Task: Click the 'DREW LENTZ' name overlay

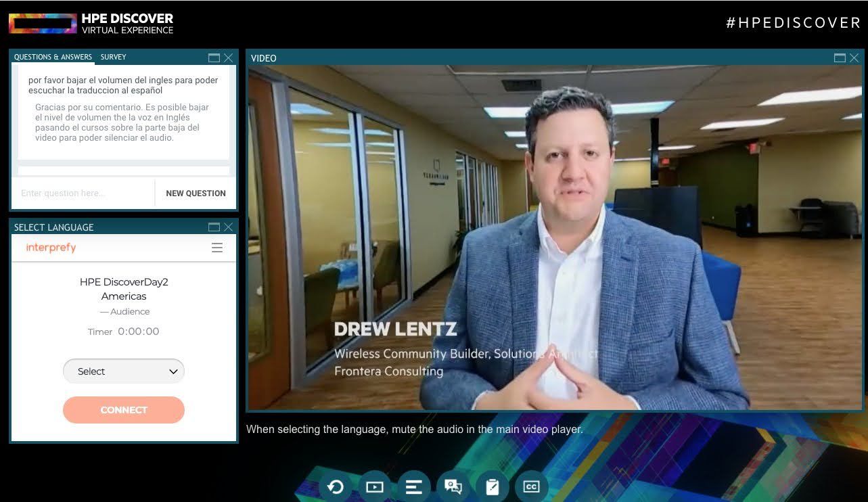Action: [x=396, y=329]
